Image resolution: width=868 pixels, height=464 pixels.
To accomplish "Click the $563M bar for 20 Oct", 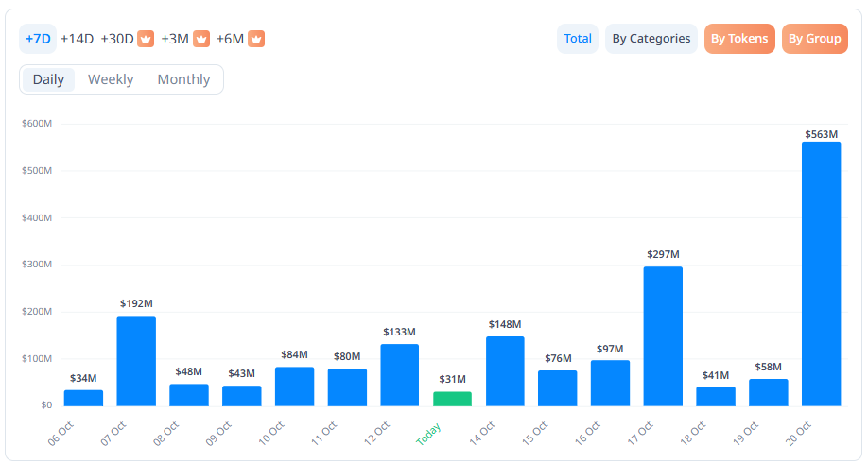I will pyautogui.click(x=821, y=274).
